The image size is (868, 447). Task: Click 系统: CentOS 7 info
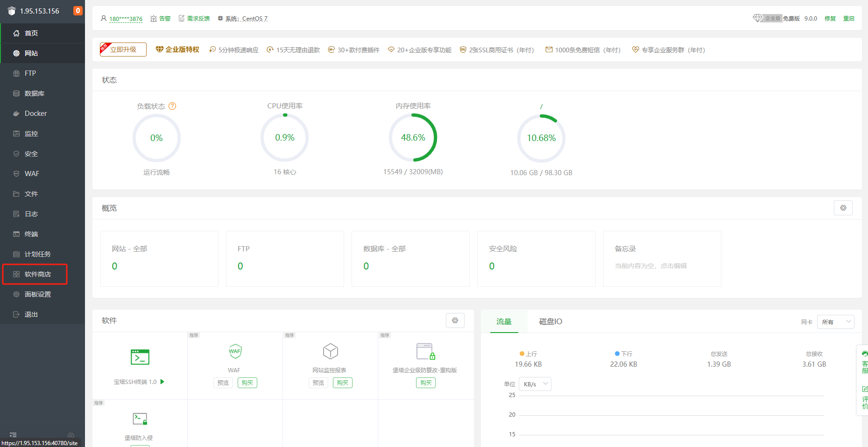click(243, 19)
